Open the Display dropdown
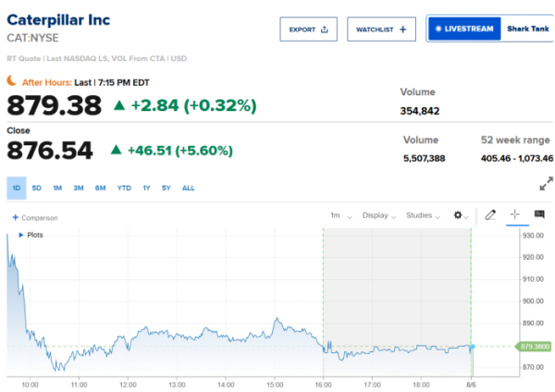This screenshot has width=555, height=392. [x=378, y=215]
